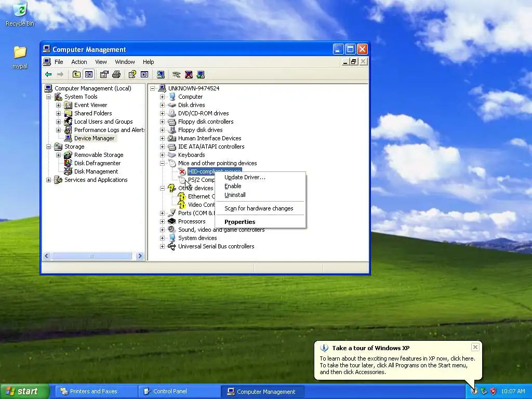This screenshot has height=399, width=532.
Task: Select Device Manager in the console tree
Action: [95, 138]
